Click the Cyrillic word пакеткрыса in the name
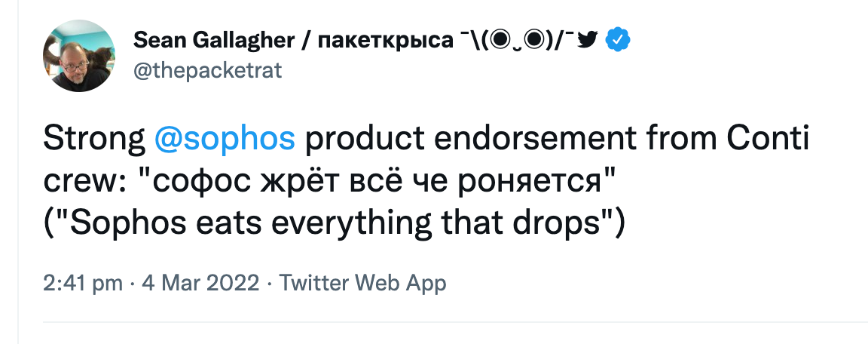This screenshot has height=344, width=868. [381, 39]
